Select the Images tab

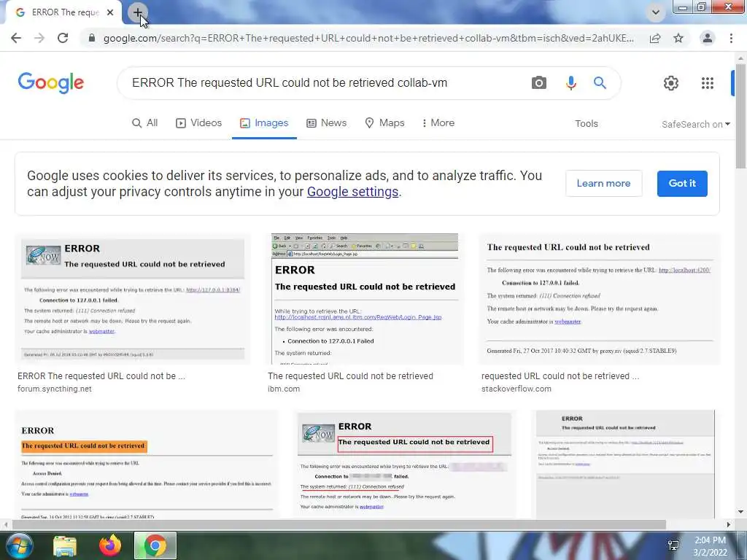264,122
